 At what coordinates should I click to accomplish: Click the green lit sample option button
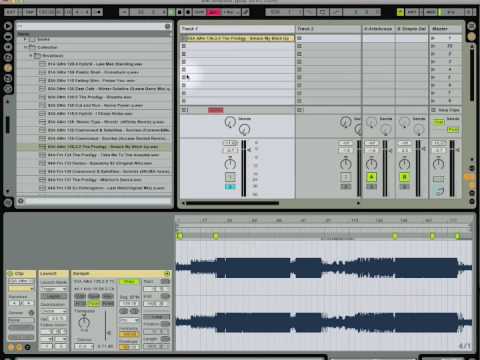[x=94, y=303]
